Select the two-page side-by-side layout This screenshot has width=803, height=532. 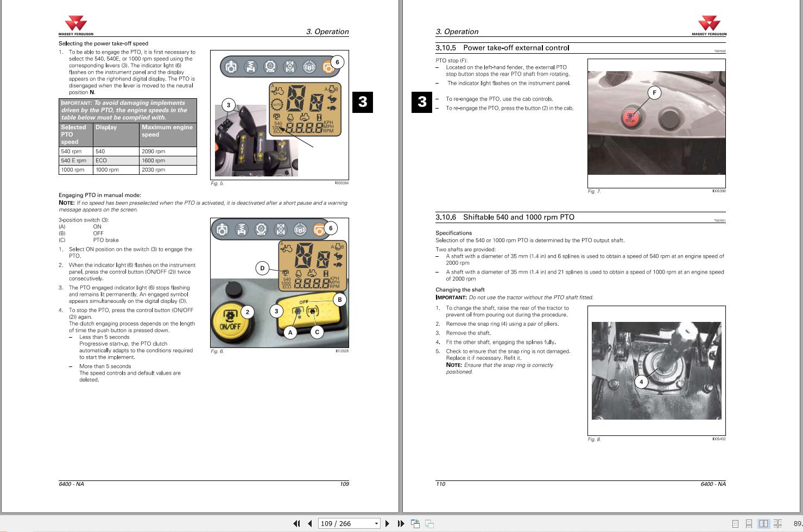pyautogui.click(x=763, y=524)
